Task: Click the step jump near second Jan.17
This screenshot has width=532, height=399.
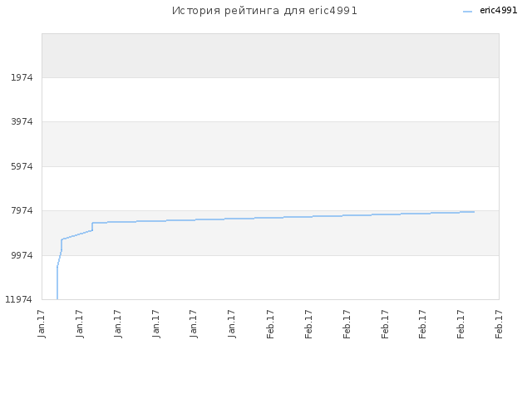Action: (x=92, y=227)
